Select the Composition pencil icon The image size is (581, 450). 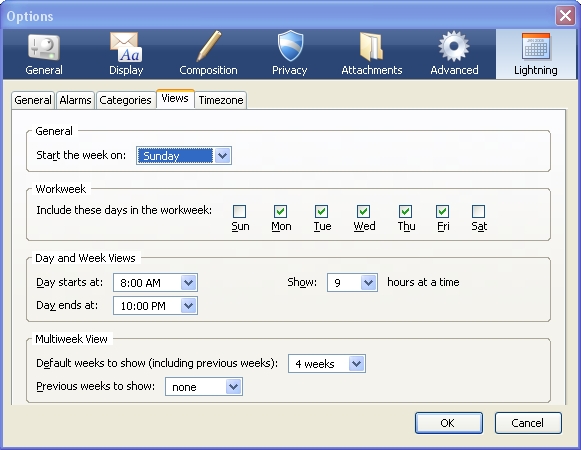(208, 46)
